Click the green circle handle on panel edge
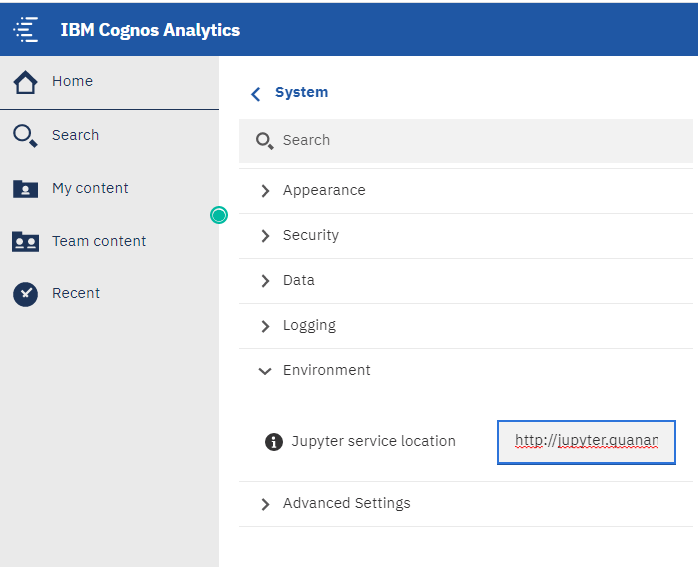698x567 pixels. (219, 215)
